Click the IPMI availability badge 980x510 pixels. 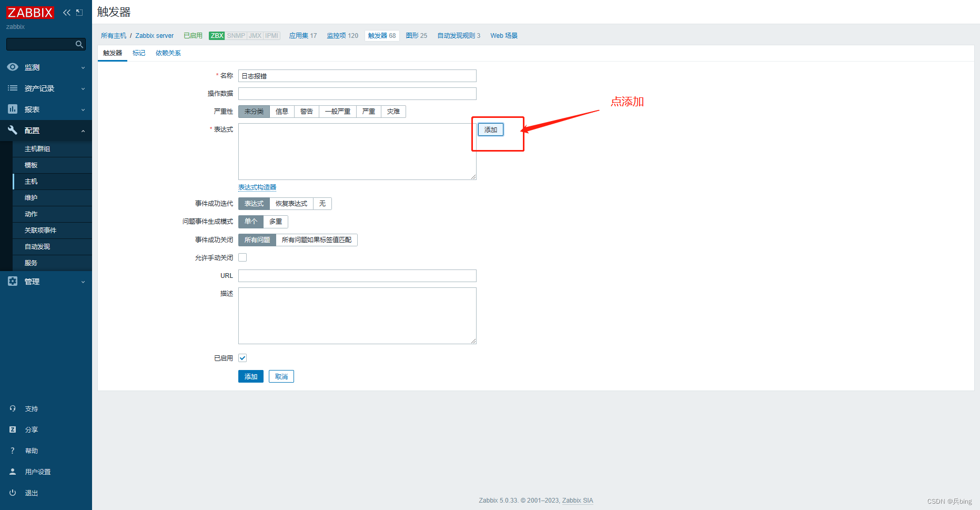(272, 36)
